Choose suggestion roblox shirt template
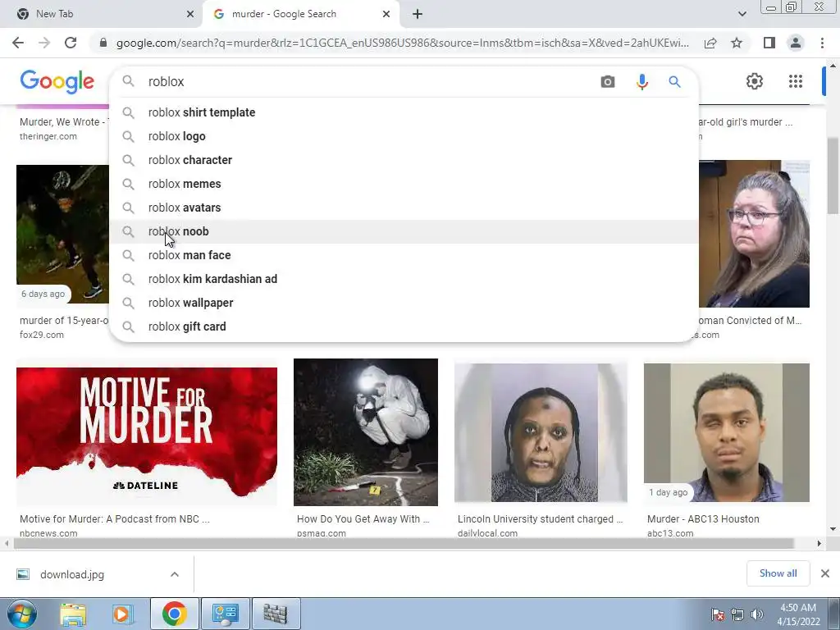840x630 pixels. [404, 112]
